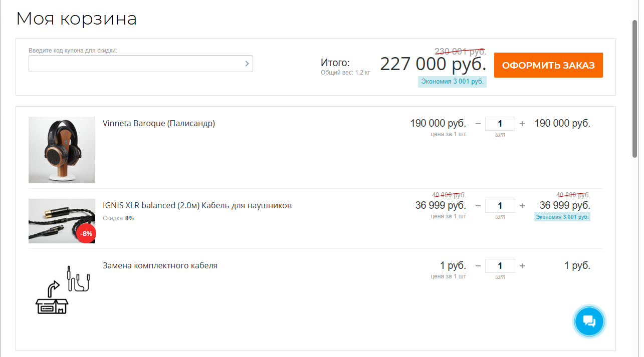644x357 pixels.
Task: Click the cable replacement service icon
Action: coord(62,290)
